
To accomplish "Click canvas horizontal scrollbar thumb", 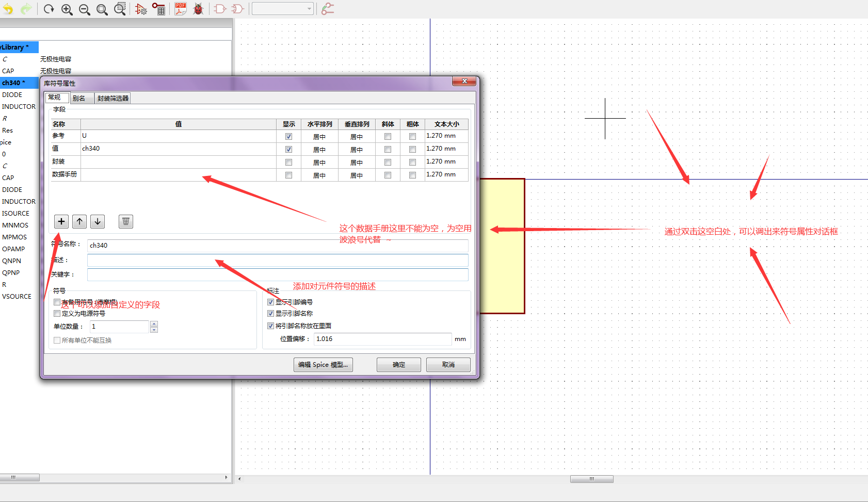I will tap(592, 479).
